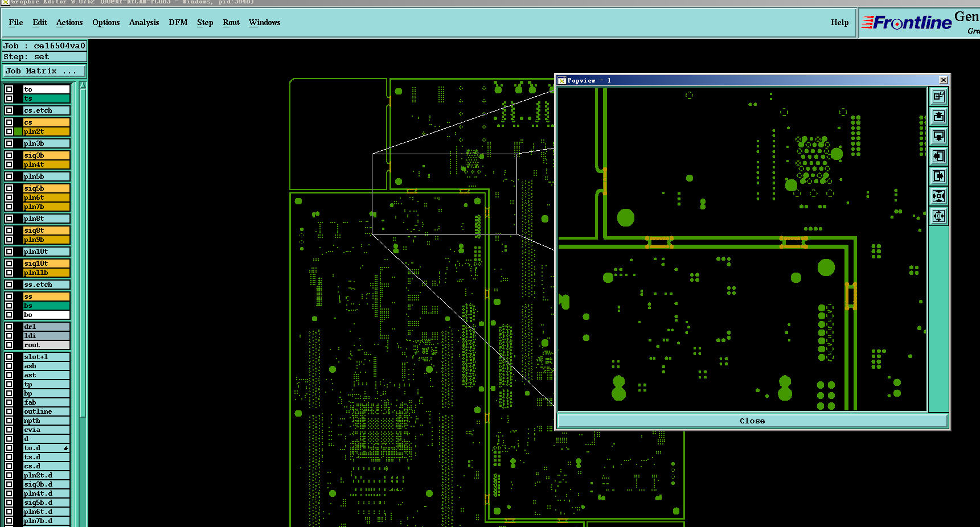Toggle the checkbox for layer 'pln2t'
980x527 pixels.
coord(9,131)
